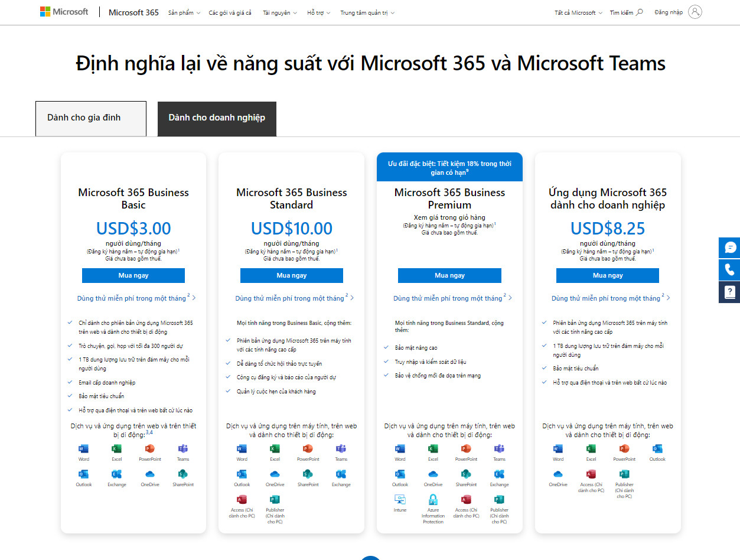Viewport: 740px width, 560px height.
Task: Select the Dành cho gia đình tab
Action: click(x=91, y=119)
